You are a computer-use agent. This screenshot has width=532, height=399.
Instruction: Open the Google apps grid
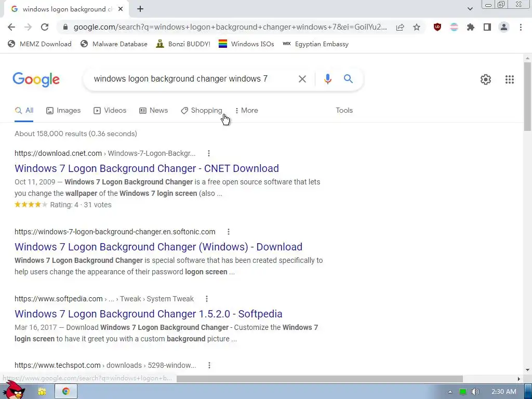click(509, 79)
